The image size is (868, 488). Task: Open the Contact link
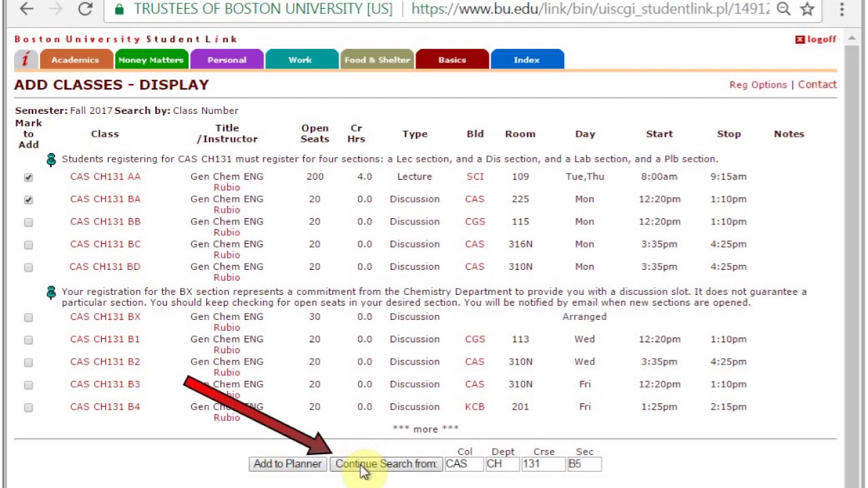[817, 85]
